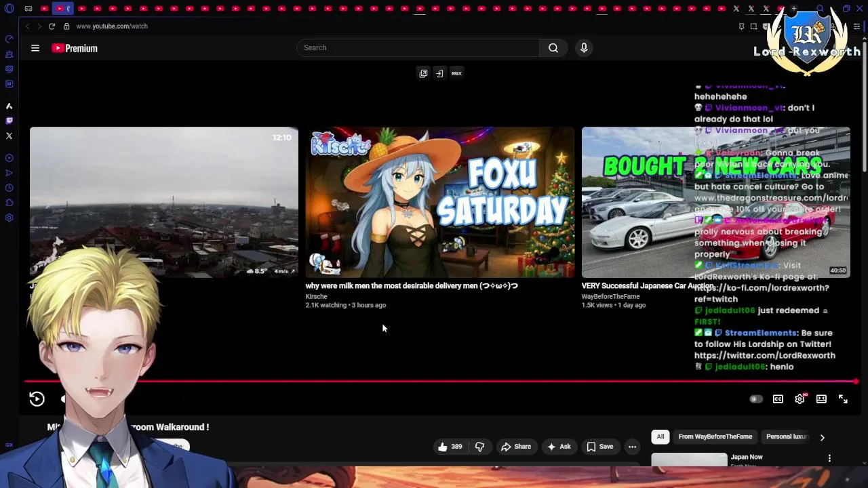Like the video with 389 likes
868x488 pixels.
click(x=450, y=447)
